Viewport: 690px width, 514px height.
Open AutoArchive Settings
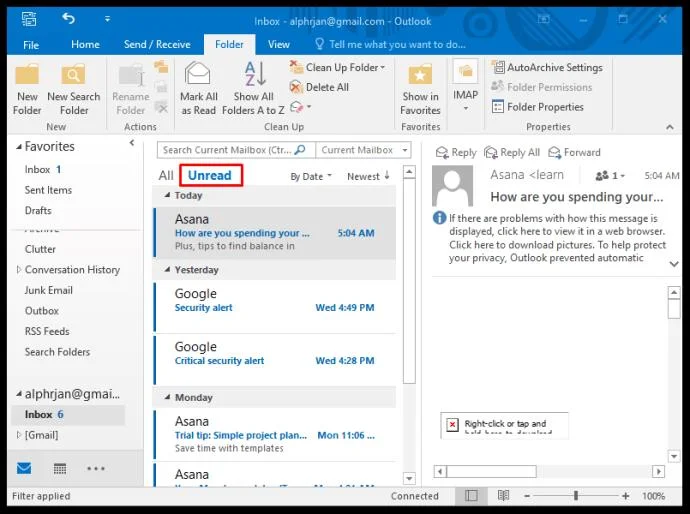pyautogui.click(x=546, y=68)
